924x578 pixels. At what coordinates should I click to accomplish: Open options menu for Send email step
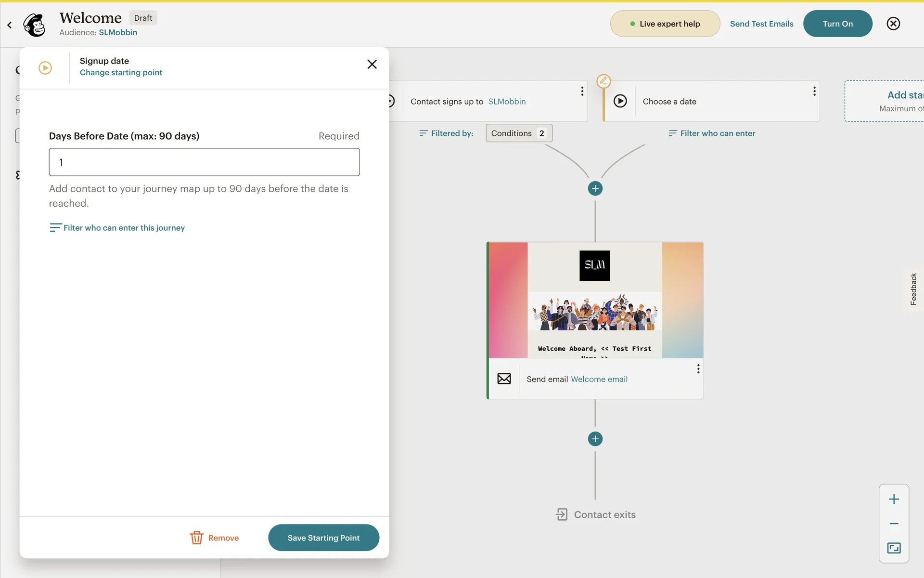point(698,369)
